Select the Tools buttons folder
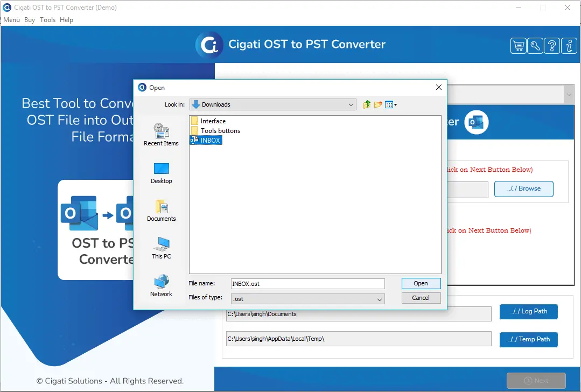 pos(215,131)
